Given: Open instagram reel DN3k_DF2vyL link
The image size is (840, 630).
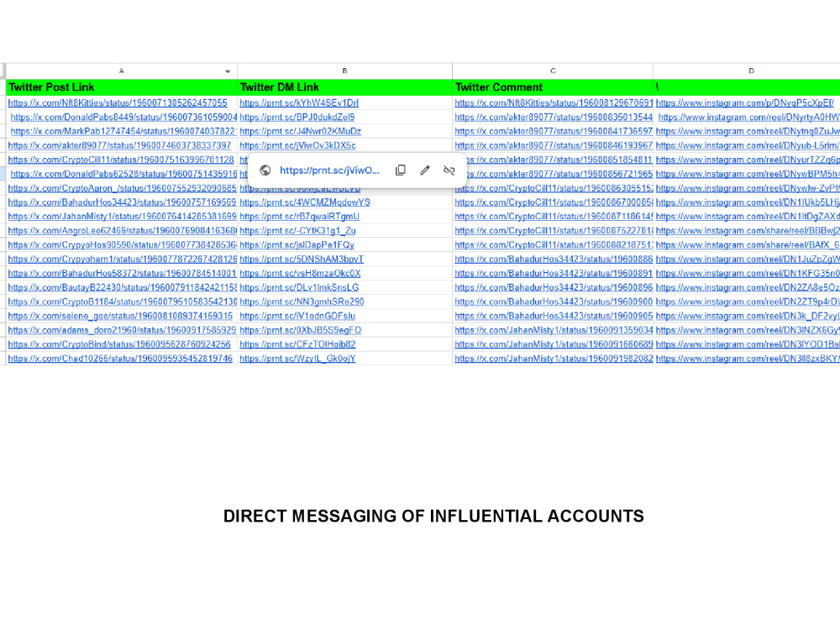Looking at the screenshot, I should pyautogui.click(x=748, y=316).
